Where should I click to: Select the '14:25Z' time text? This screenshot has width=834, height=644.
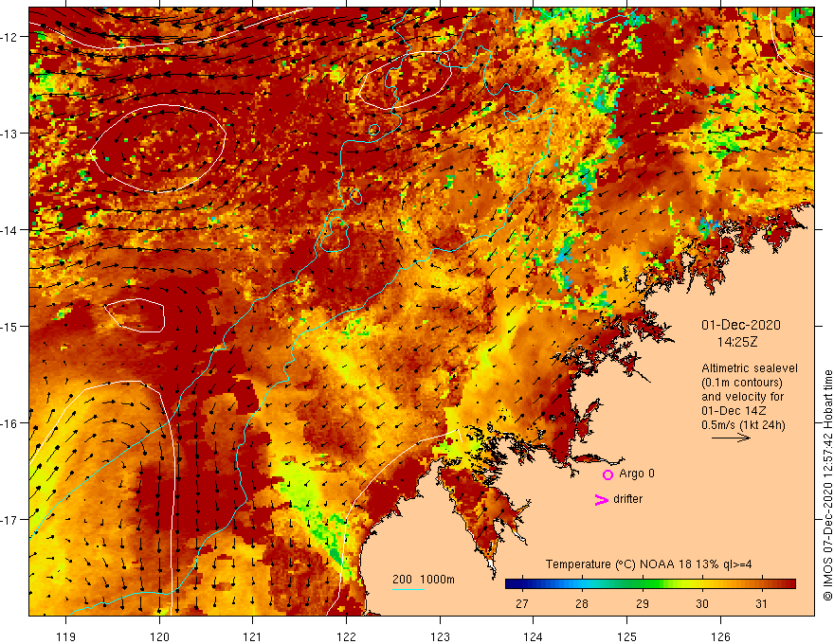coord(737,342)
